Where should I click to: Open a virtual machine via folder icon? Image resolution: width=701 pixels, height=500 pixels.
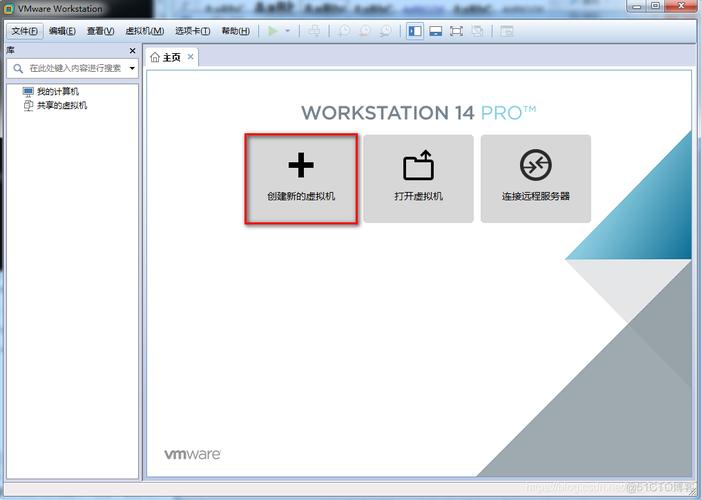[418, 165]
